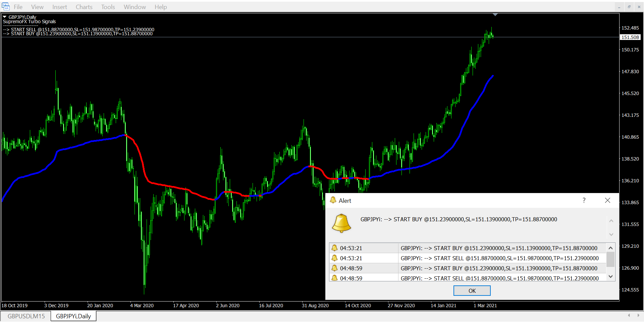
Task: Click the help question mark in Alert dialog
Action: pos(584,200)
